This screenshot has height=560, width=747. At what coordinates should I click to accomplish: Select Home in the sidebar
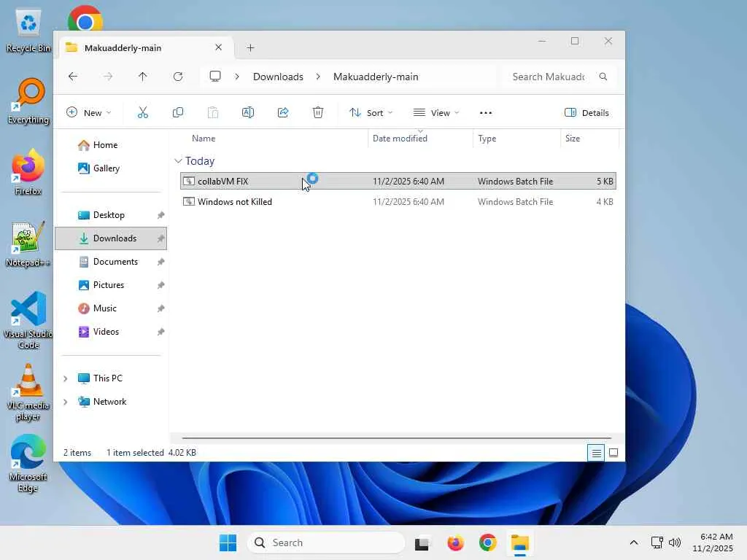tap(111, 145)
